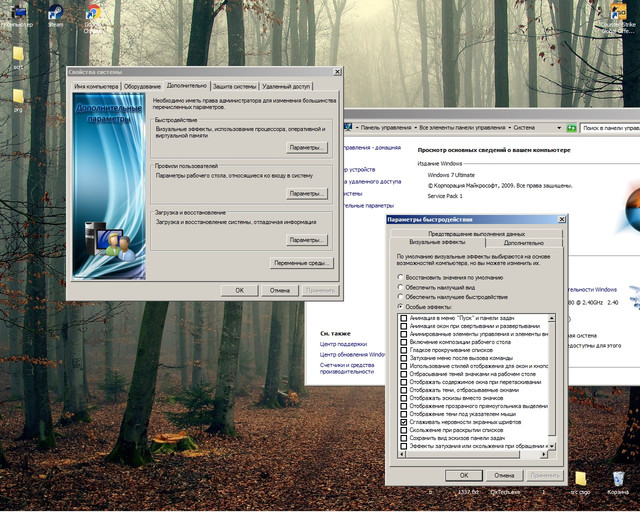The width and height of the screenshot is (640, 512).
Task: Click the computer icon in Control Panel address bar
Action: point(348,128)
